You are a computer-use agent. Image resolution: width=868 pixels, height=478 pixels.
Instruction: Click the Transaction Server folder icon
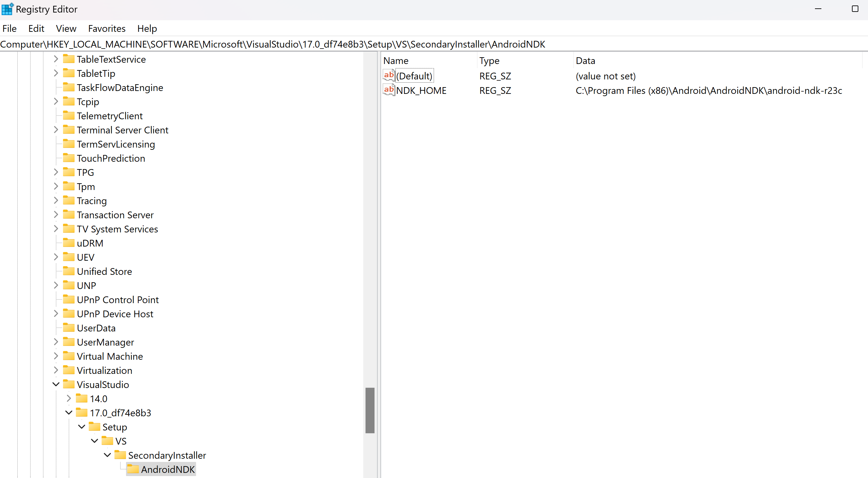[x=69, y=214]
